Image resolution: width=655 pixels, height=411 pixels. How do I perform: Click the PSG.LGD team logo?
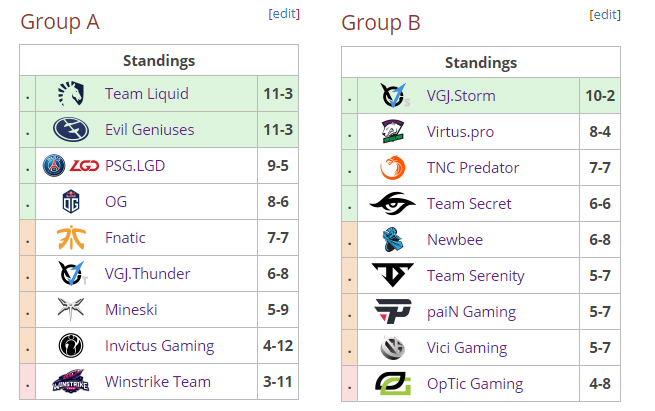70,166
